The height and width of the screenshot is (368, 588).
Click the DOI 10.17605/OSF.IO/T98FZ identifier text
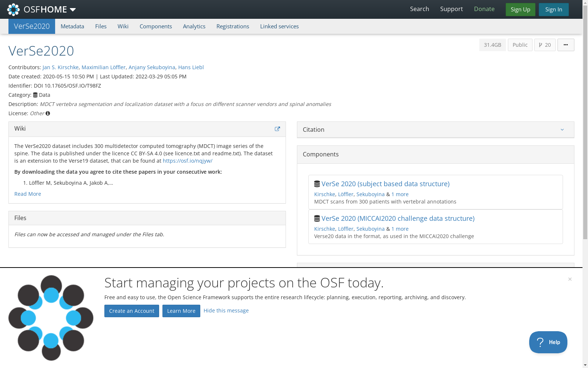[x=67, y=86]
